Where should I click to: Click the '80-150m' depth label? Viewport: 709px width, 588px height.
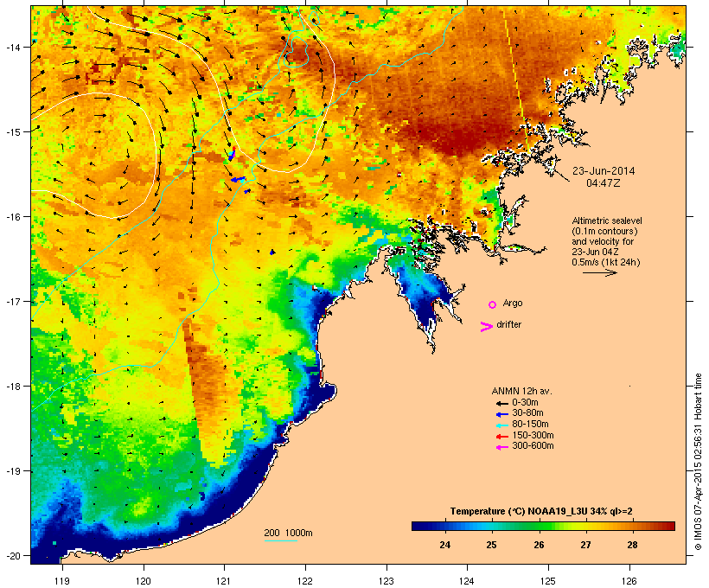point(530,425)
